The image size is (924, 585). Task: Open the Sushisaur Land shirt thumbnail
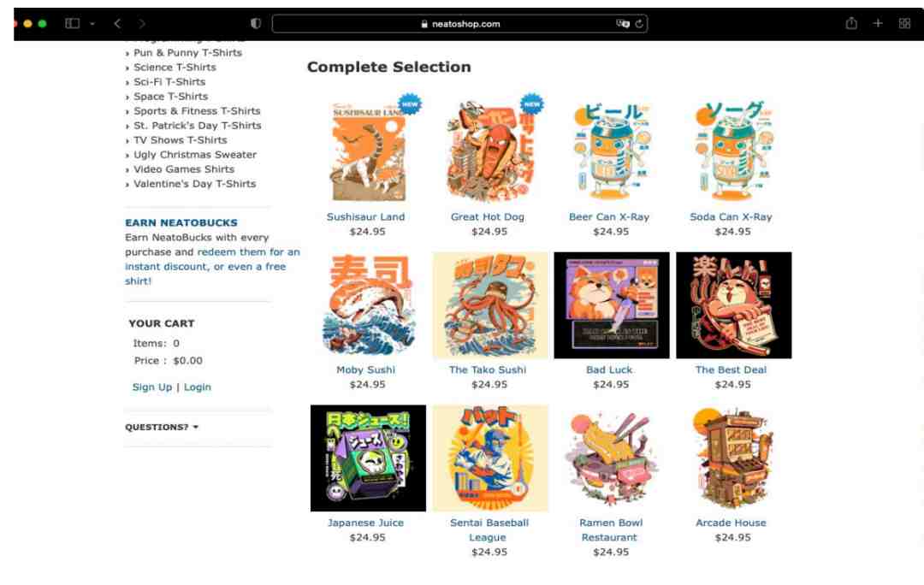point(369,152)
